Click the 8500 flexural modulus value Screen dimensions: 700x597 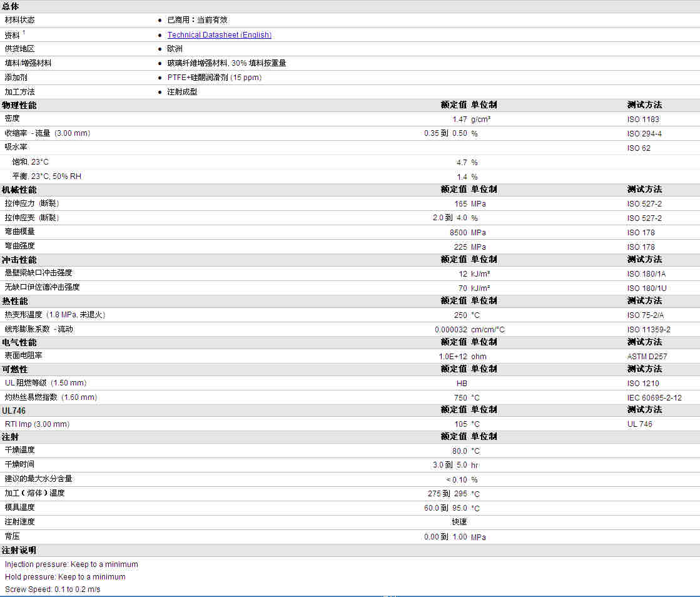click(459, 232)
